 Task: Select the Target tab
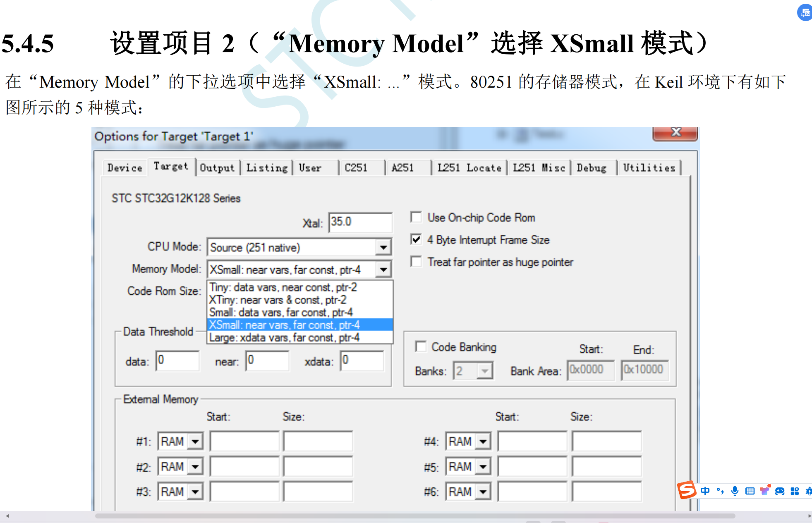point(171,166)
